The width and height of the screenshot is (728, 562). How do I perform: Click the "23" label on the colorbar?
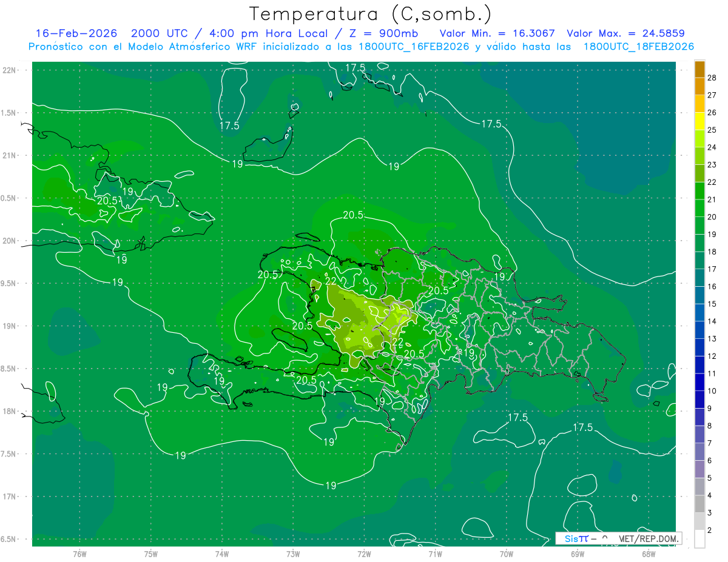[x=712, y=164]
